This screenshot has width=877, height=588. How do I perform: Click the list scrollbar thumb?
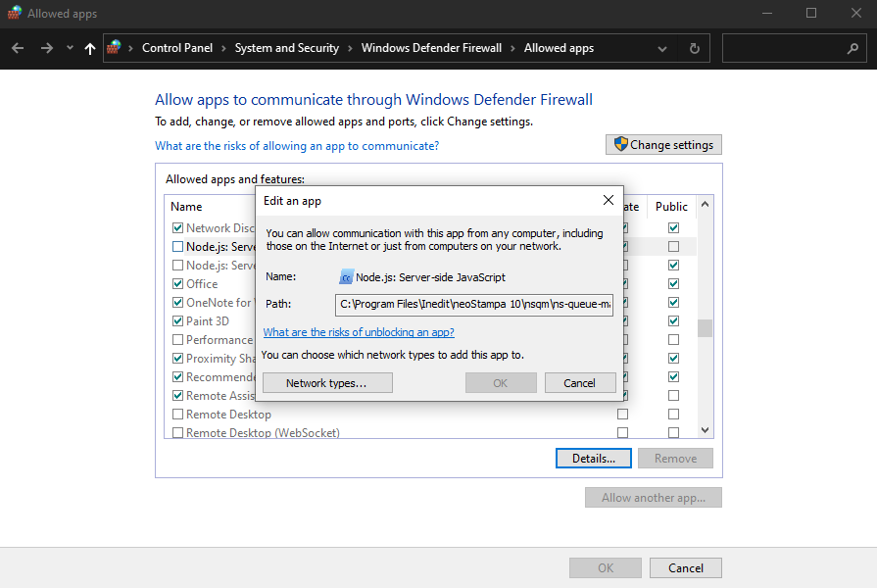tap(705, 328)
